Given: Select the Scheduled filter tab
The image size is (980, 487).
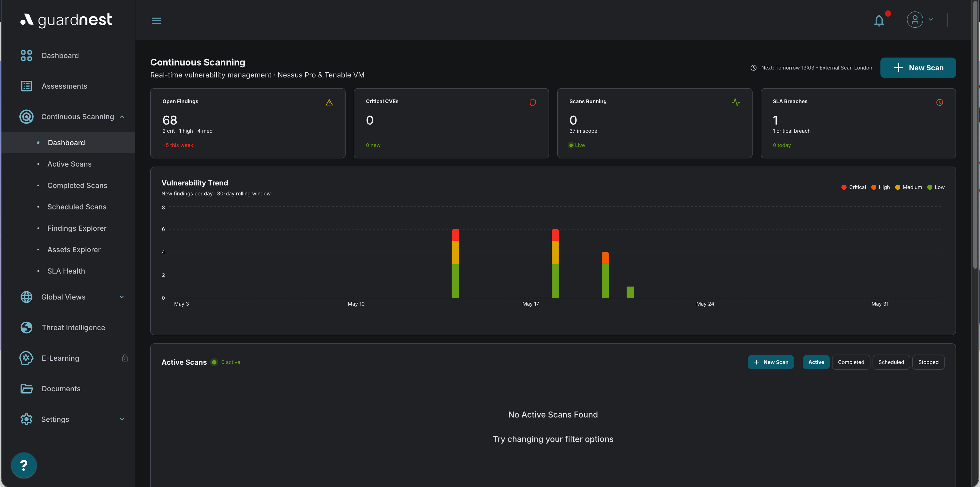Looking at the screenshot, I should pyautogui.click(x=891, y=362).
